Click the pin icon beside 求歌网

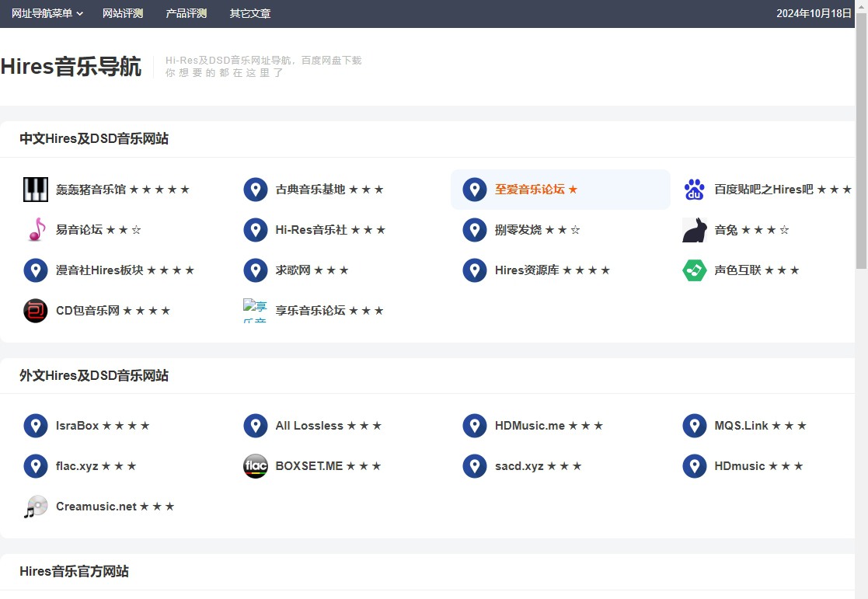click(x=255, y=270)
